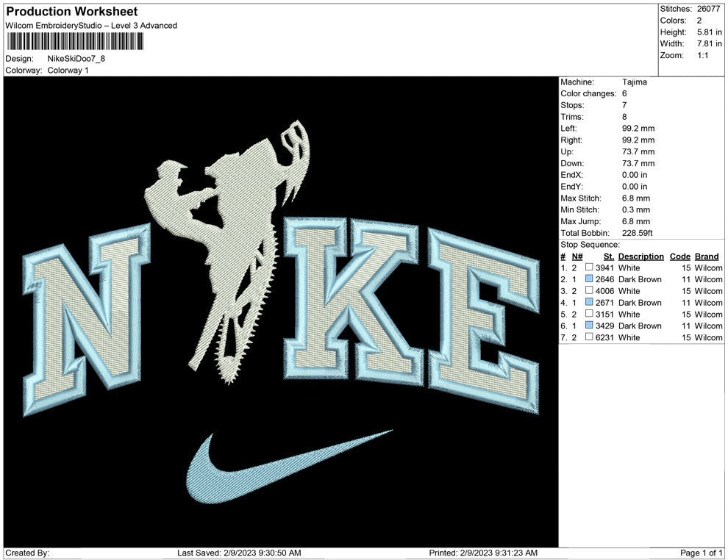
Task: Click the St. column header
Action: click(609, 256)
